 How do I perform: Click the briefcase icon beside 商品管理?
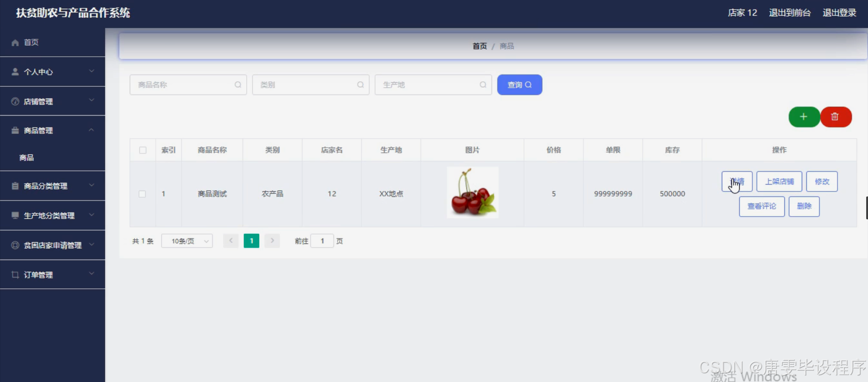click(x=15, y=130)
